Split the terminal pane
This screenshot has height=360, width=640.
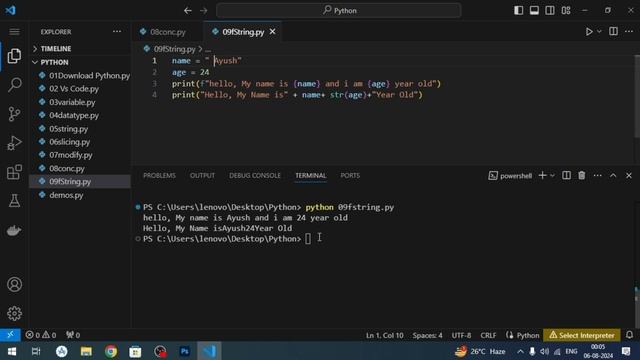click(x=566, y=175)
